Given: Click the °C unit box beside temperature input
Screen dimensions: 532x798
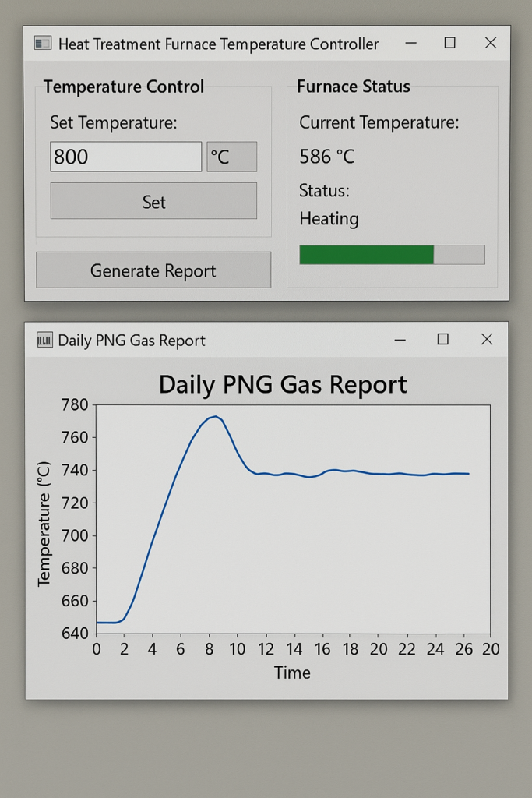Looking at the screenshot, I should pos(231,157).
